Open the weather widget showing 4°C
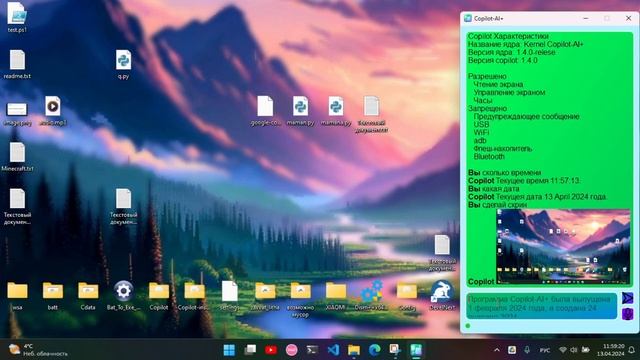640x360 pixels. pos(38,350)
